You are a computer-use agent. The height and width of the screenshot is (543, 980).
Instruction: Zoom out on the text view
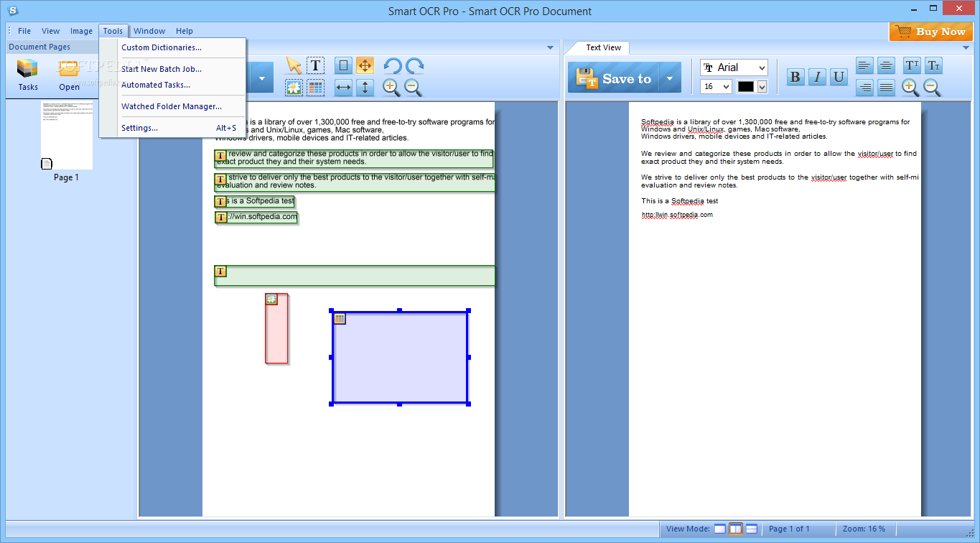[x=932, y=88]
